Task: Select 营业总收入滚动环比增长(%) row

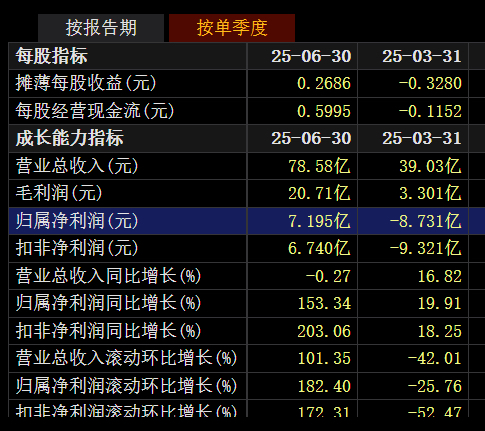Action: [x=247, y=358]
